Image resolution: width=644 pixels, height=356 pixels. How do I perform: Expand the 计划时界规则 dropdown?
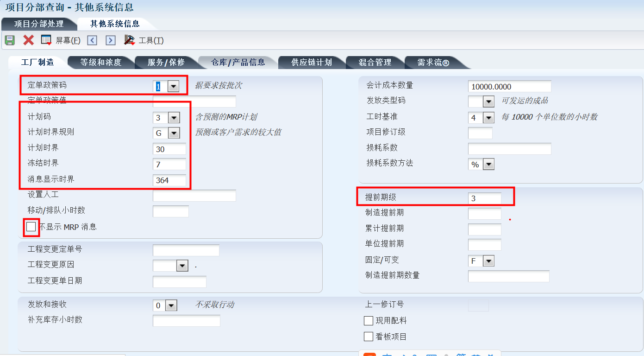(x=174, y=133)
